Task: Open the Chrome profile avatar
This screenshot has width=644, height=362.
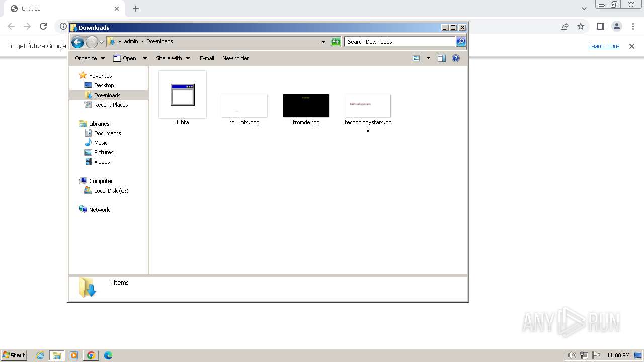Action: point(617,26)
